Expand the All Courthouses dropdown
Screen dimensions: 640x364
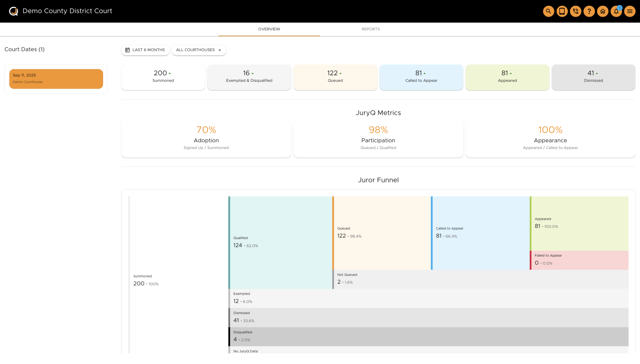198,50
